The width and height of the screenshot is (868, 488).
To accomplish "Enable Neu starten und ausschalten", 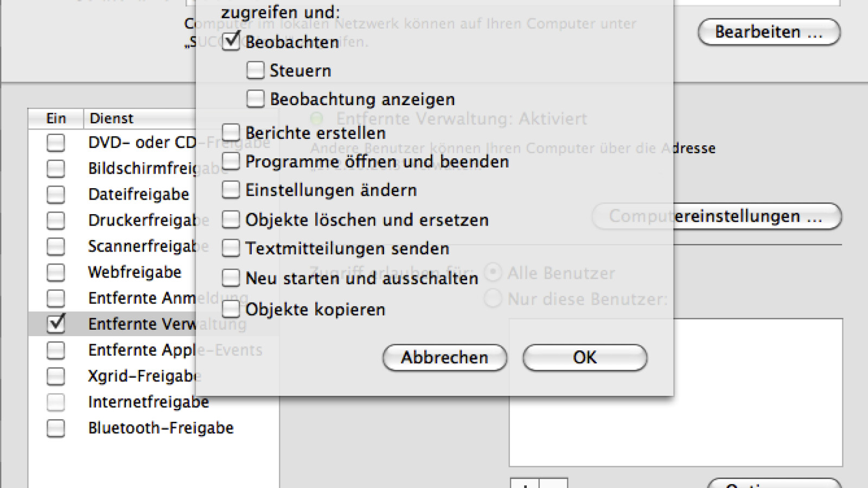I will (231, 278).
